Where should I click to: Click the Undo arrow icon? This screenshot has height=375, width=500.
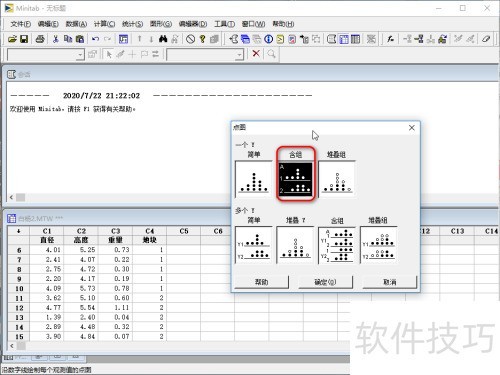point(95,39)
